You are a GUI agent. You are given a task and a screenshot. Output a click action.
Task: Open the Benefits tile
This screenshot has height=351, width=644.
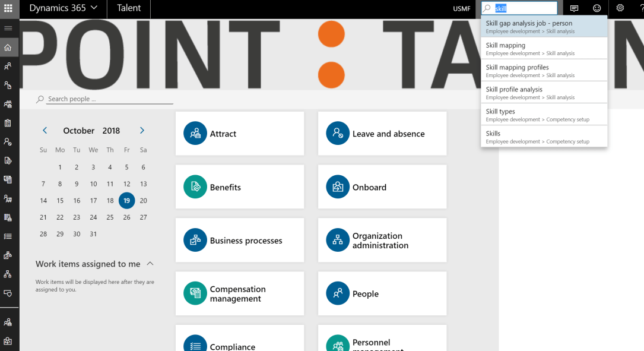tap(239, 187)
